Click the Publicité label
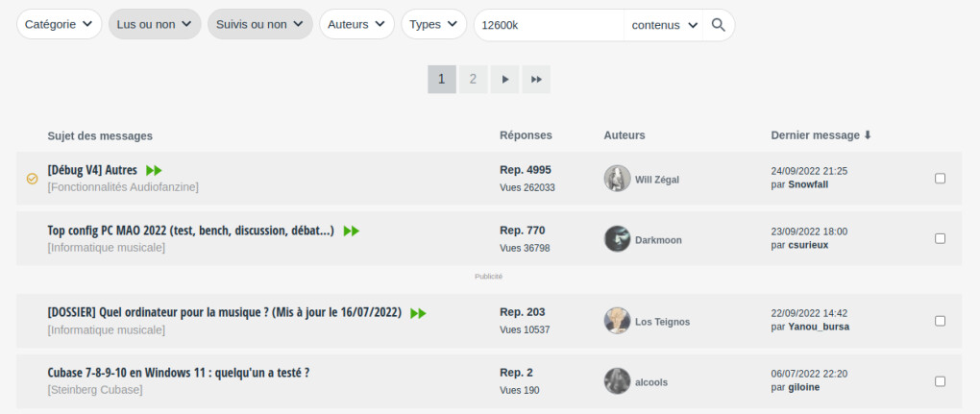The height and width of the screenshot is (414, 980). [x=489, y=276]
